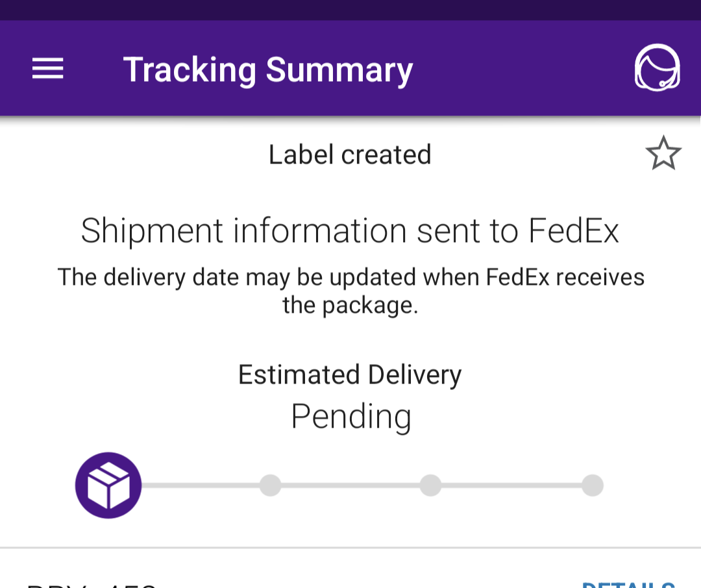Image resolution: width=701 pixels, height=588 pixels.
Task: Select the purple package icon on the tracker
Action: [x=108, y=485]
